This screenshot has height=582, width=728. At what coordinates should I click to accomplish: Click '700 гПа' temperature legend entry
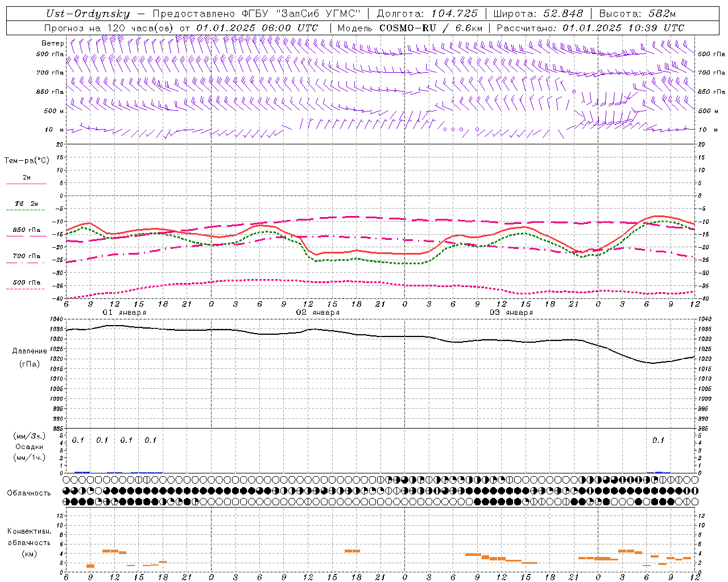[27, 256]
